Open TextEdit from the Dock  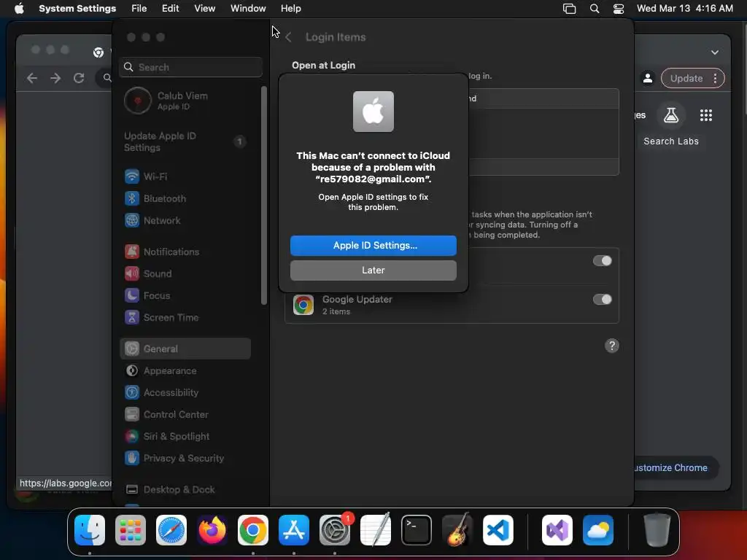pos(376,530)
